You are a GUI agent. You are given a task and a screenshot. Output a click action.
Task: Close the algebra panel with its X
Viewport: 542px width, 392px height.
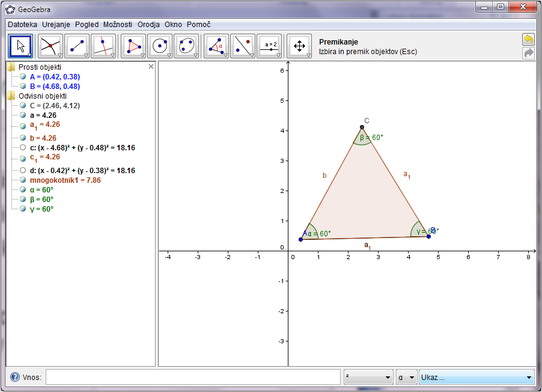tap(151, 67)
